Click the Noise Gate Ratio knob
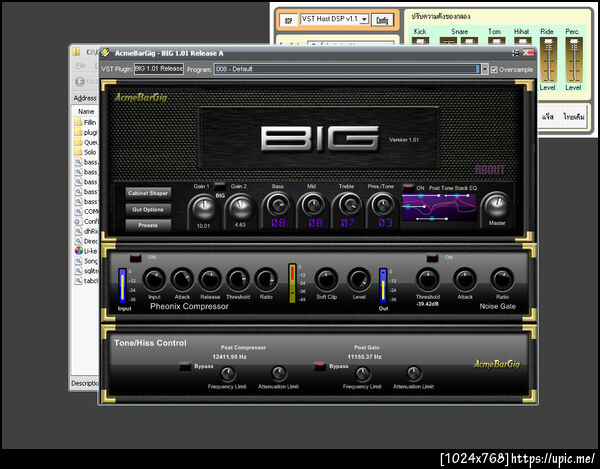Viewport: 600px width, 469px height. [502, 280]
